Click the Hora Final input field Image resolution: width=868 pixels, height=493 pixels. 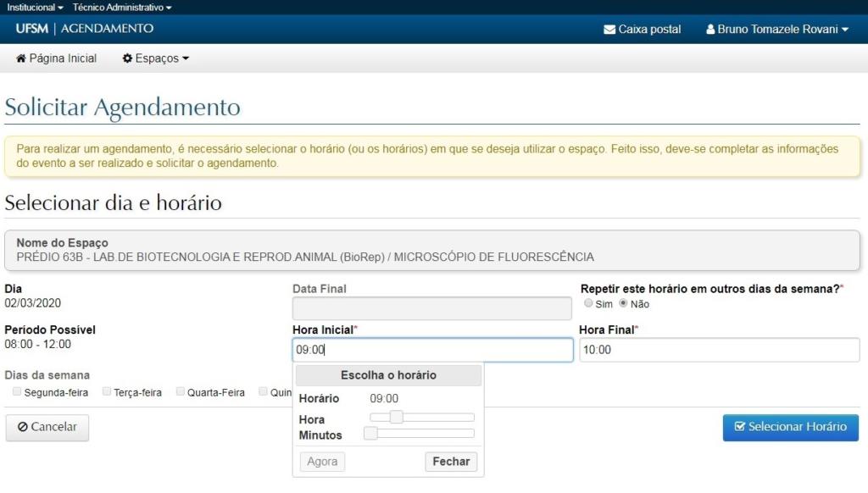pos(719,350)
